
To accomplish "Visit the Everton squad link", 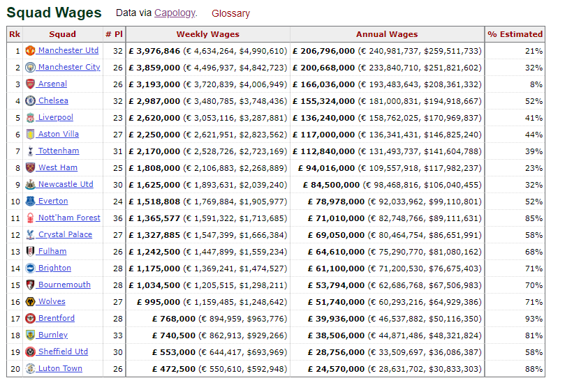I will coord(53,201).
